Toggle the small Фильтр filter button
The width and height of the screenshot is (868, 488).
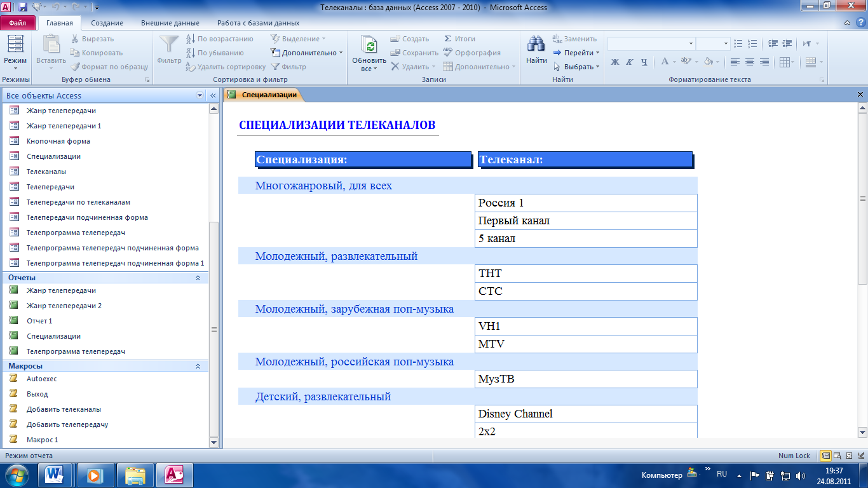pos(288,67)
